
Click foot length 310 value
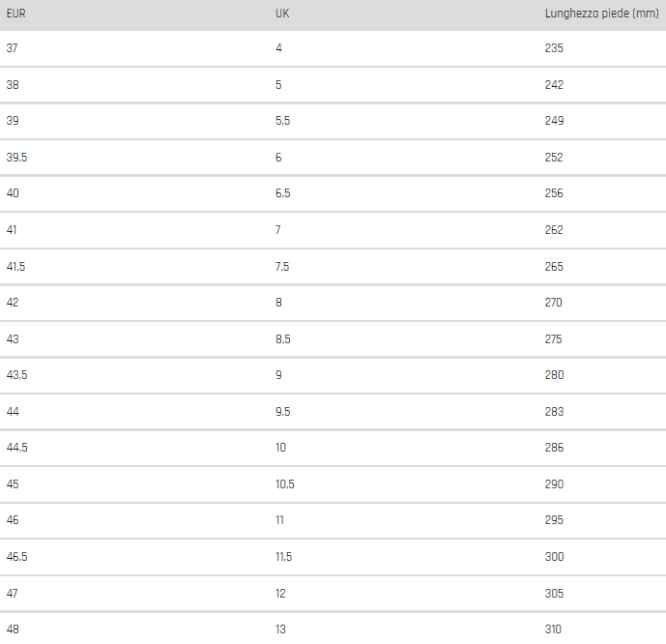(x=553, y=629)
